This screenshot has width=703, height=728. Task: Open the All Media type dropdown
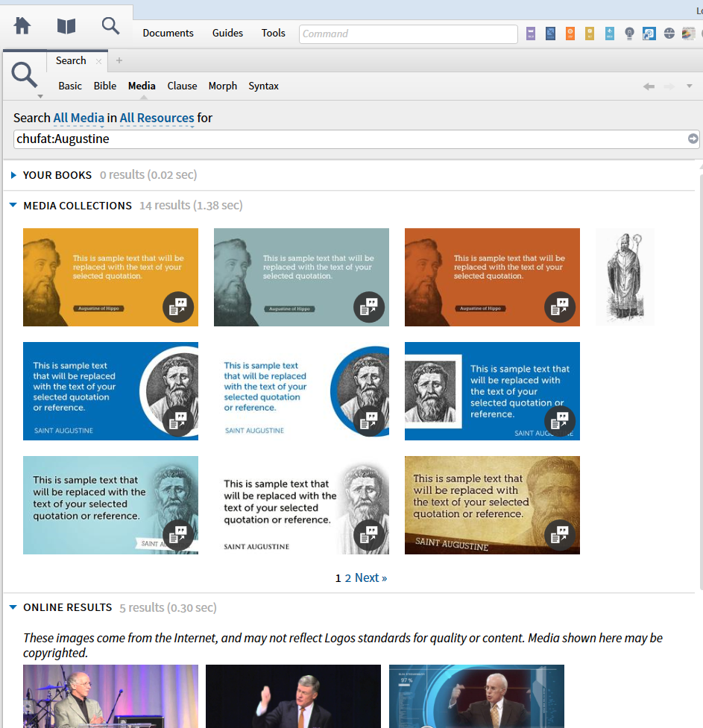(x=78, y=118)
